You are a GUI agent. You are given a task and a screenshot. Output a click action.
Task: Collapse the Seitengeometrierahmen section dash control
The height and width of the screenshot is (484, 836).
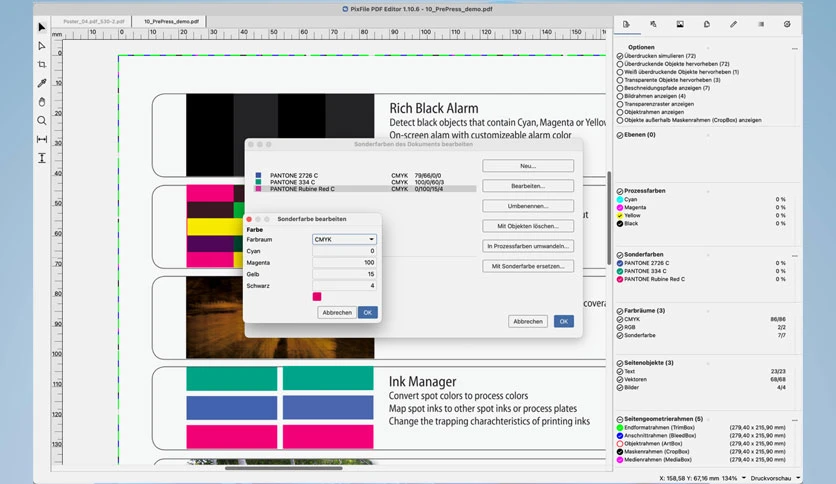click(x=794, y=420)
